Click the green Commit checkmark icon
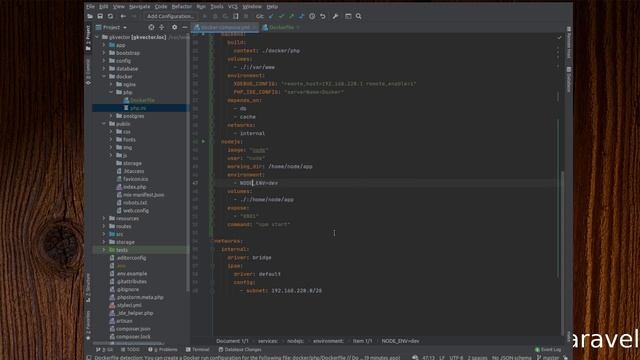This screenshot has width=640, height=360. click(x=281, y=16)
